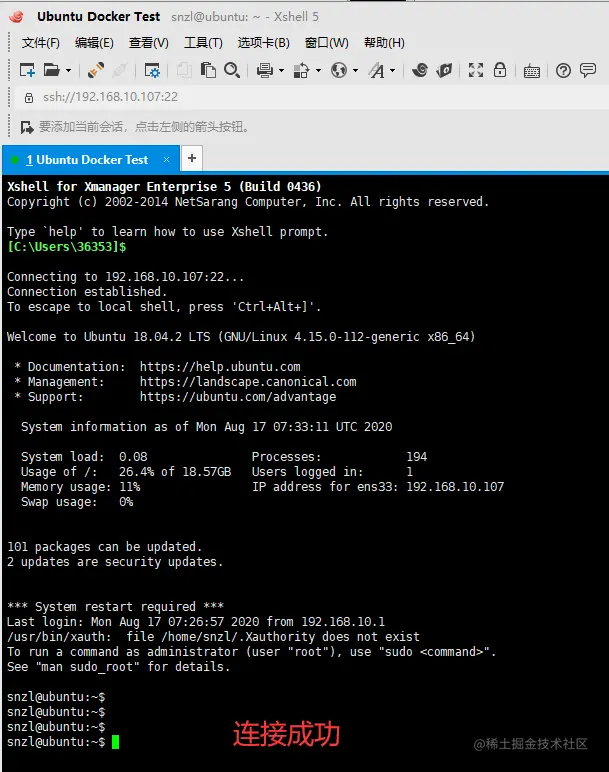This screenshot has height=772, width=609.
Task: Click the grayed Copy icon
Action: [184, 70]
